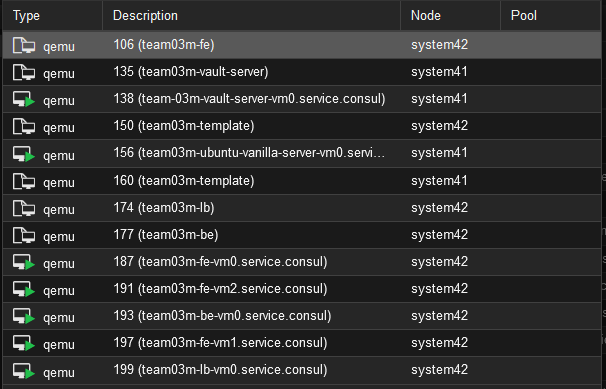Select row 150 (team03m-template)
Screen dimensions: 606x389
coord(302,126)
